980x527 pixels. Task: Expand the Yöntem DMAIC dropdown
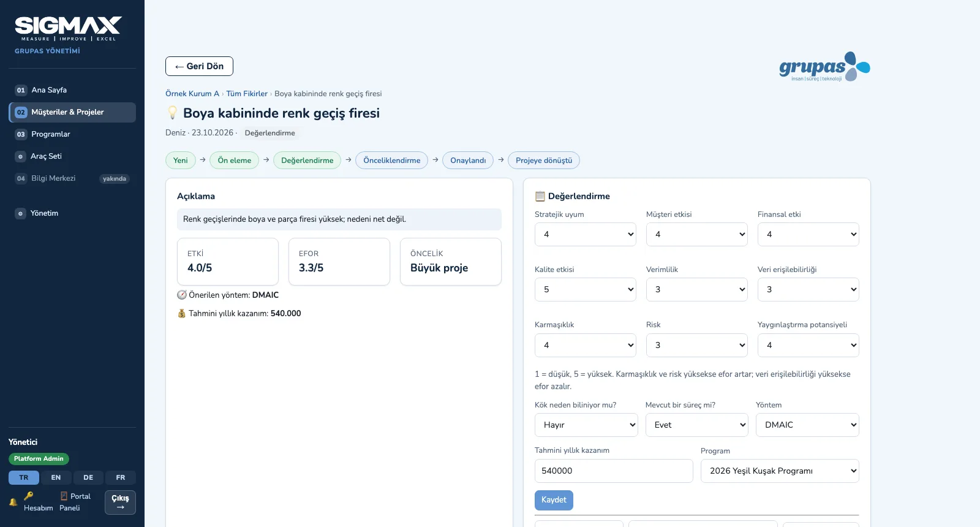807,425
